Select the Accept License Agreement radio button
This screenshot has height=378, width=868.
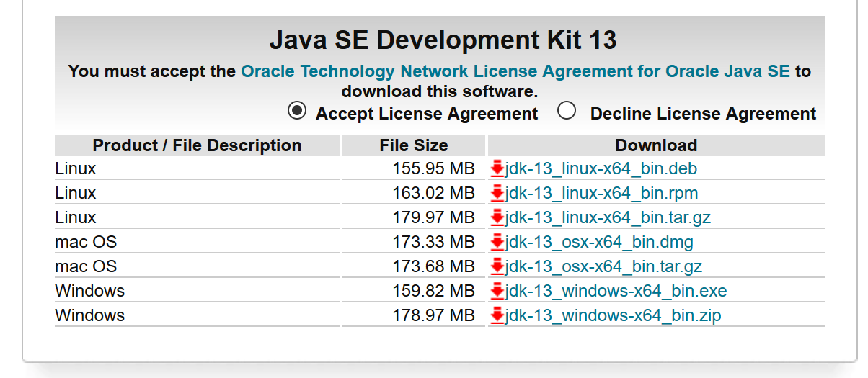(x=297, y=111)
